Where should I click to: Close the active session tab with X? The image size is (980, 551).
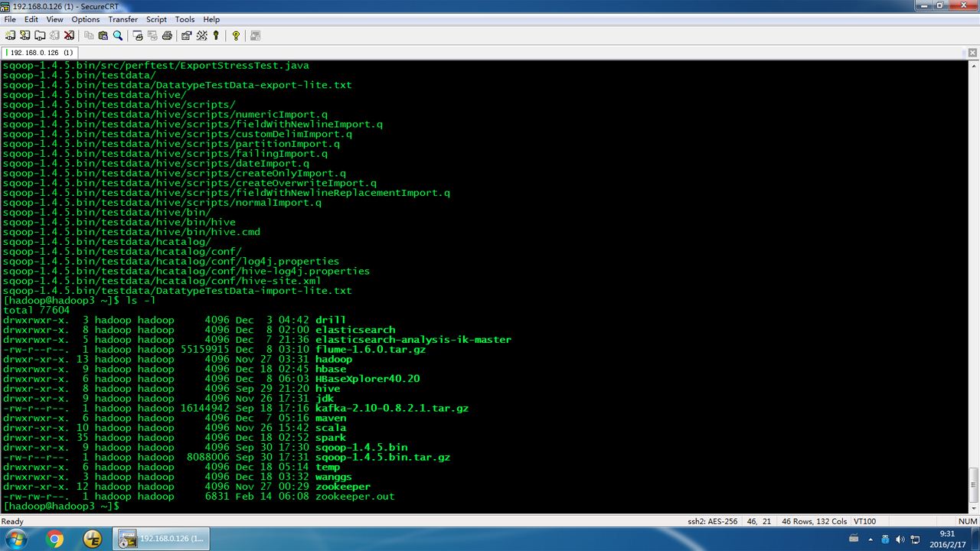[x=973, y=53]
